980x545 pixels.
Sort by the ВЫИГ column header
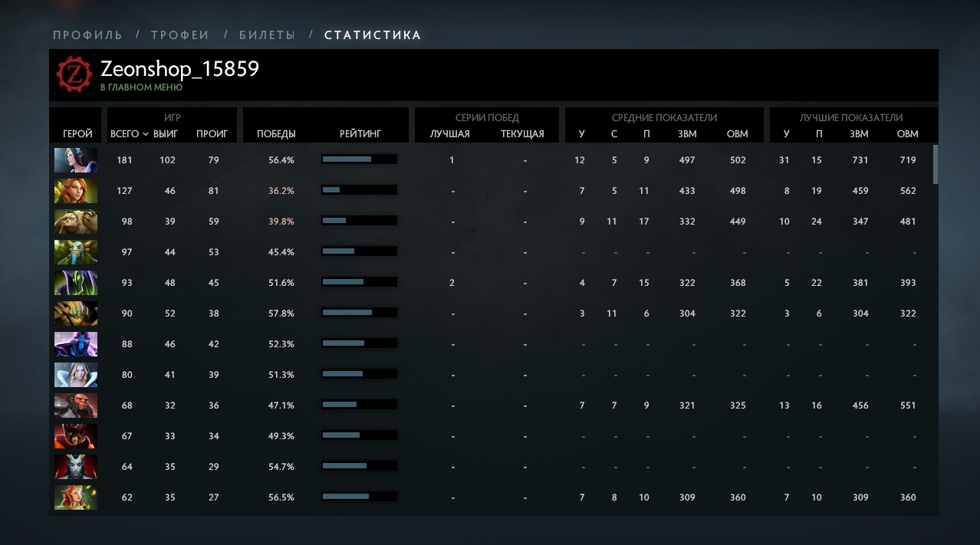click(165, 134)
